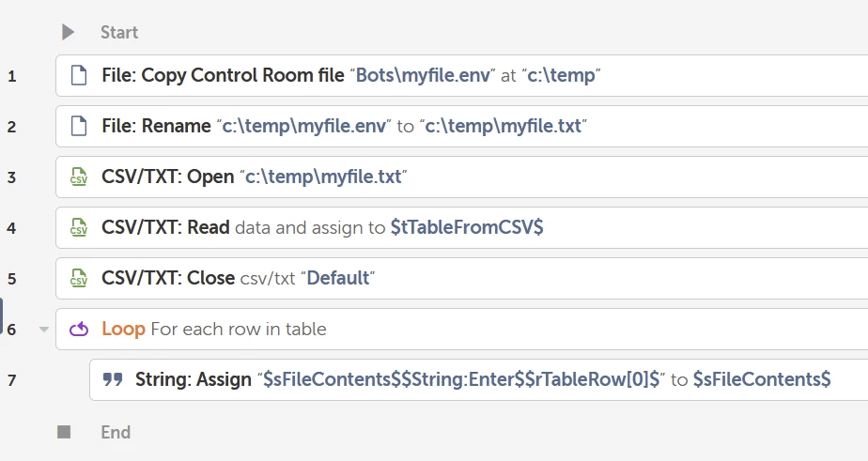Click the quotation mark String Assign icon
The height and width of the screenshot is (461, 868).
113,379
